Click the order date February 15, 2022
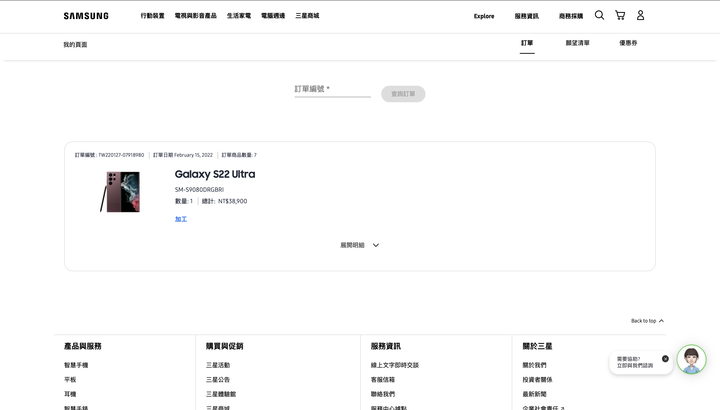The width and height of the screenshot is (720, 410). tap(193, 155)
